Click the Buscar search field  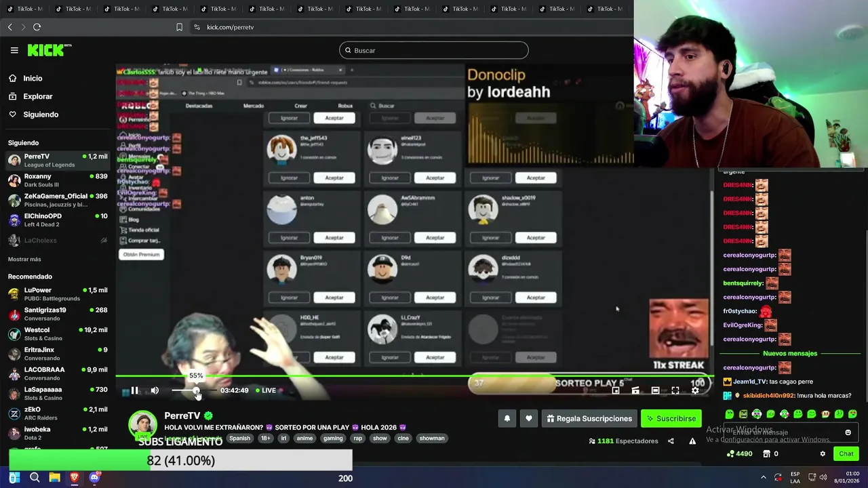pos(434,50)
